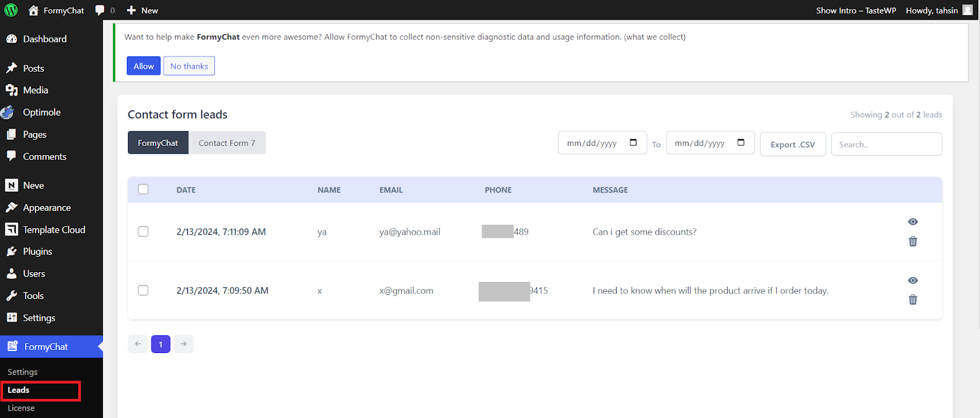
Task: Delete the lead from x@gmail.com
Action: (913, 300)
